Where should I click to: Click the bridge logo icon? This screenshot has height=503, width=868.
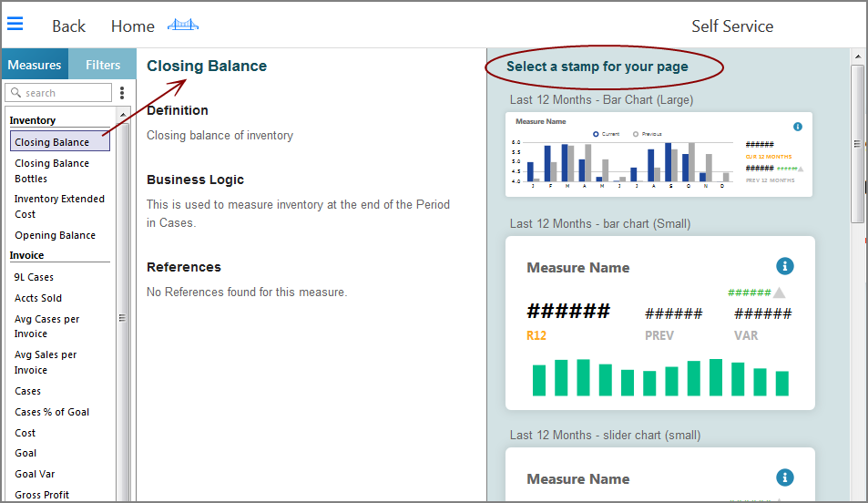[183, 26]
